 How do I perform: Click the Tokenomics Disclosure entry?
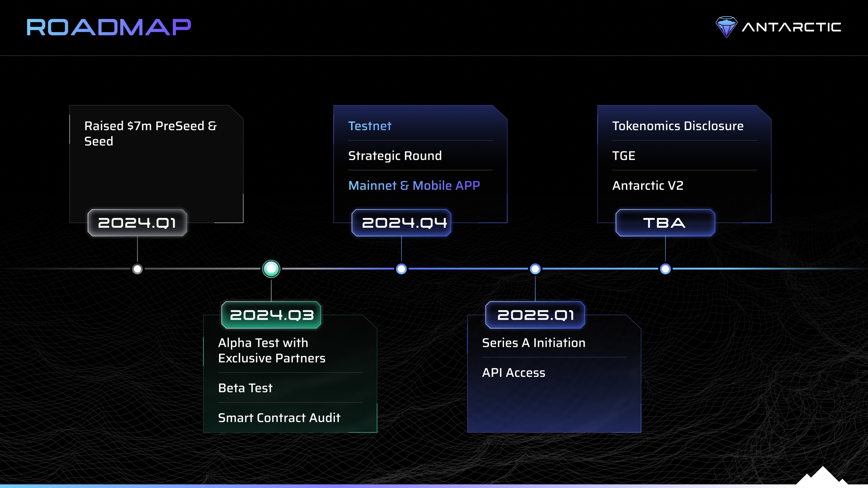pos(677,126)
